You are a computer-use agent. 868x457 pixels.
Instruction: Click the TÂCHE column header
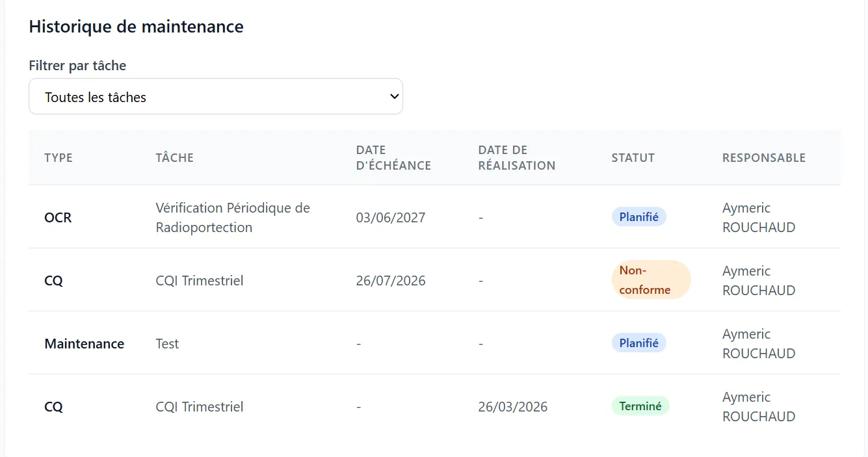point(175,158)
